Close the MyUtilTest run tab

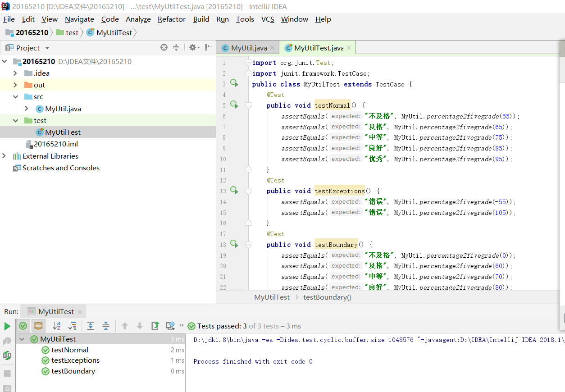point(80,312)
